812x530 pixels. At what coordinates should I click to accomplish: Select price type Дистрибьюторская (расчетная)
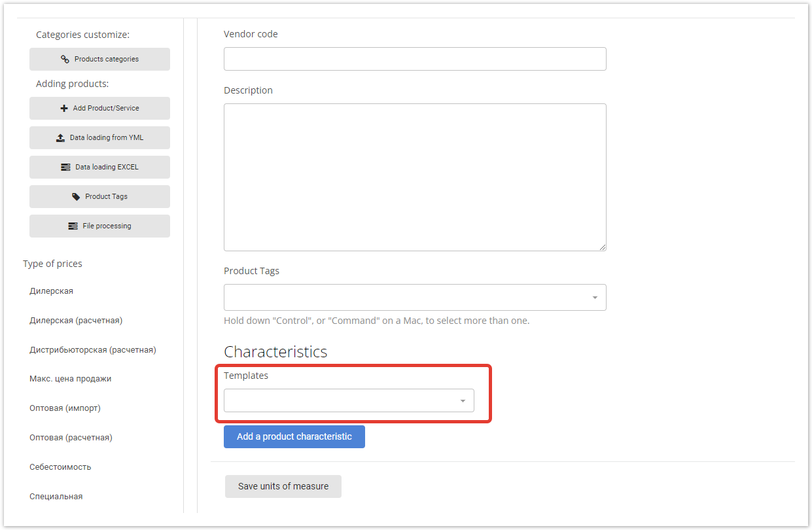tap(93, 349)
